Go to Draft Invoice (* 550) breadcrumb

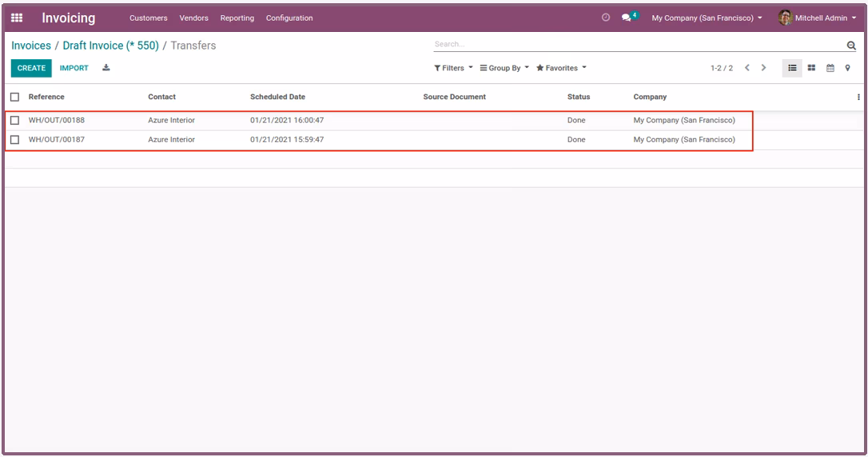(x=111, y=46)
